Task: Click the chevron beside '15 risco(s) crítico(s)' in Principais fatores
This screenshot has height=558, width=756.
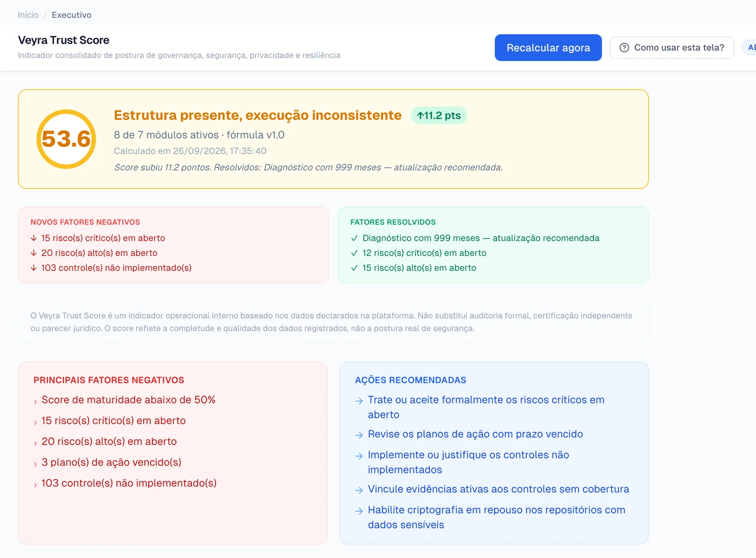Action: point(35,422)
